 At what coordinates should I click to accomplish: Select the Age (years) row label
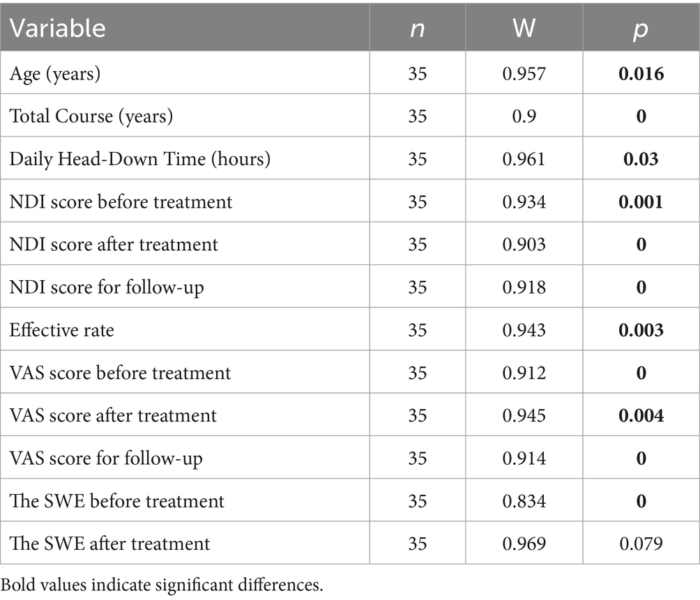point(55,74)
